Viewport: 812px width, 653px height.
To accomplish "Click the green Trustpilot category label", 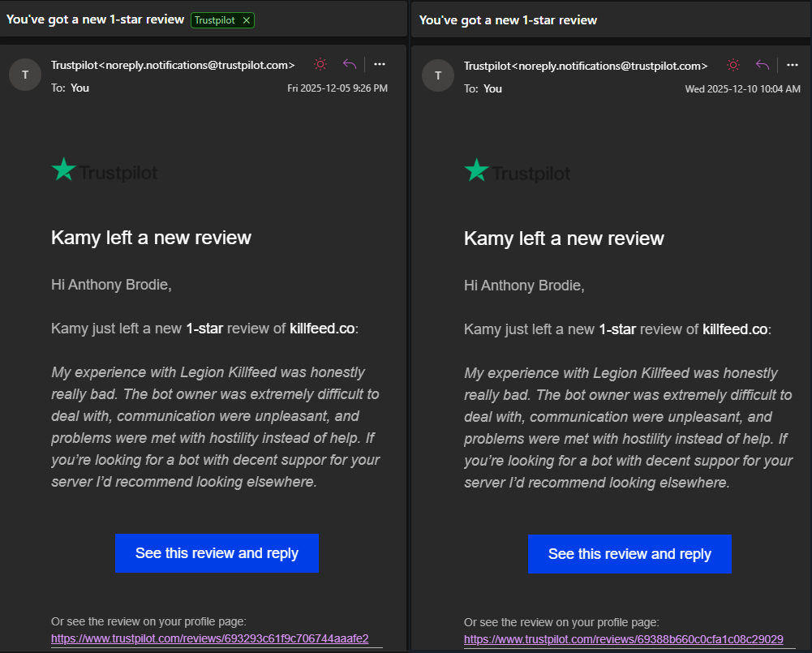I will pos(215,20).
